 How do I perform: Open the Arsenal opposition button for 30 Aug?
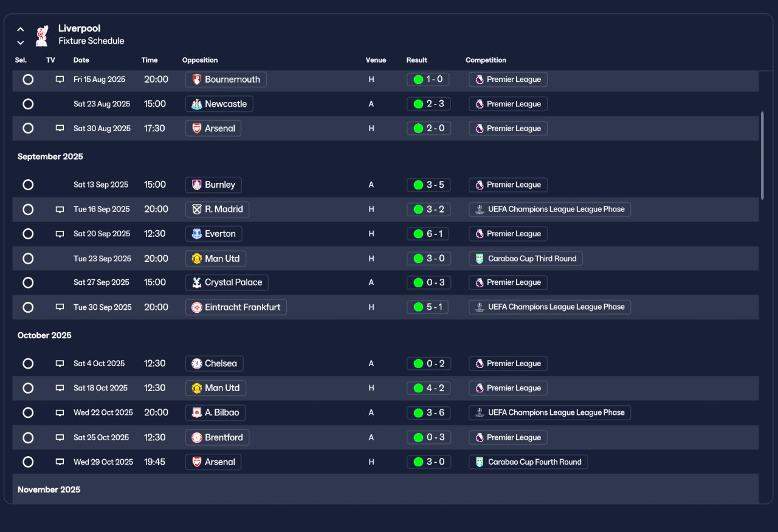tap(213, 129)
